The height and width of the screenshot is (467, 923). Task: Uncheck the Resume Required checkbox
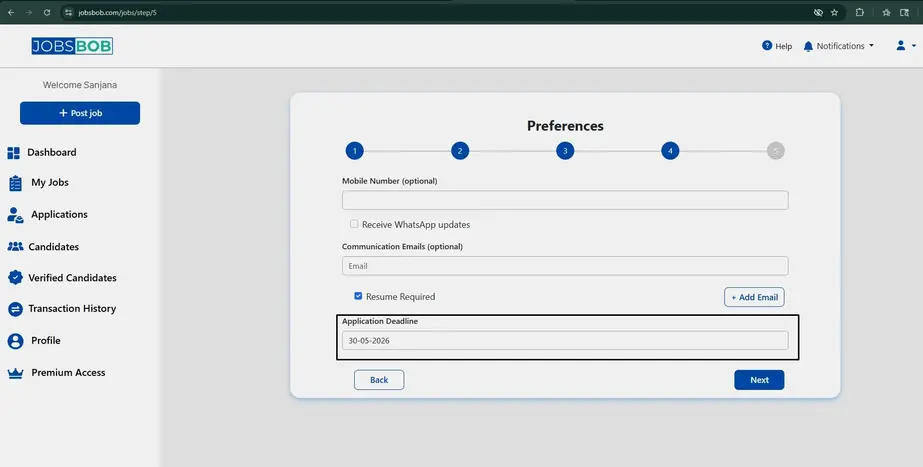358,297
